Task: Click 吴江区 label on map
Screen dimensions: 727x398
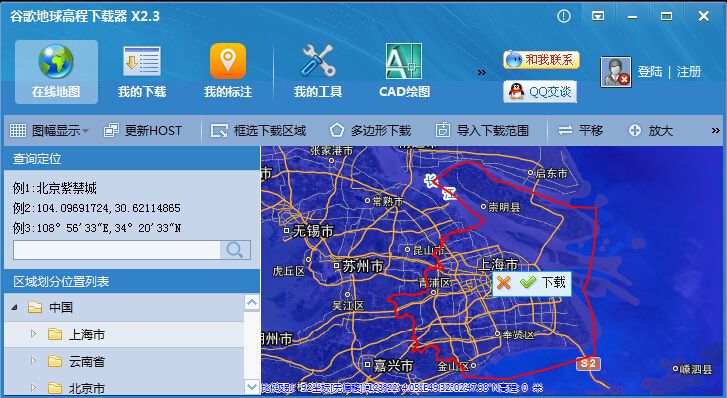Action: pos(348,305)
